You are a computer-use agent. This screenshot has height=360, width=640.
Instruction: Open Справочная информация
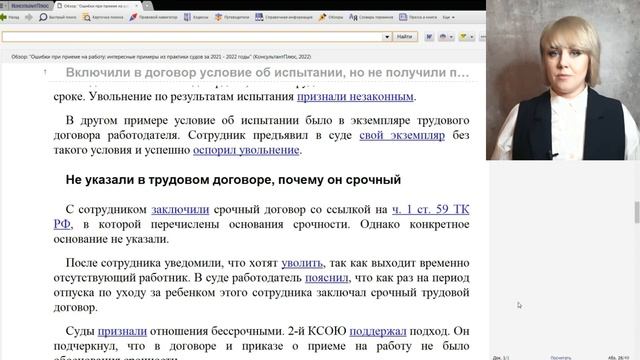284,17
